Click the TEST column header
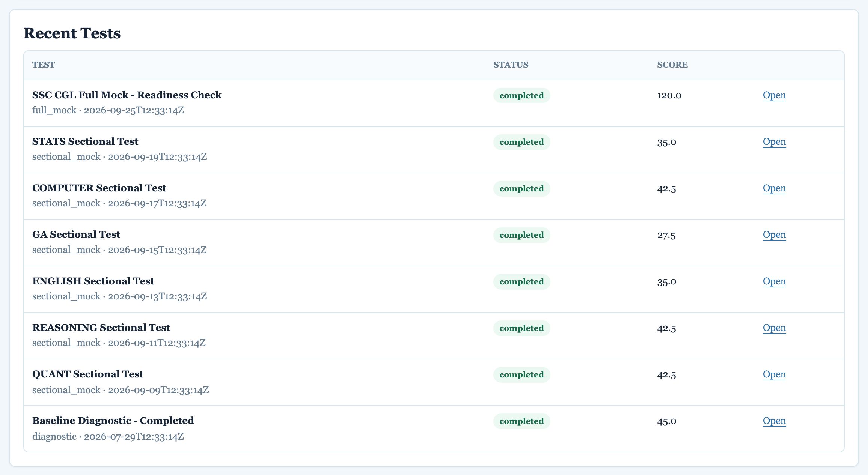The image size is (868, 475). pos(44,65)
